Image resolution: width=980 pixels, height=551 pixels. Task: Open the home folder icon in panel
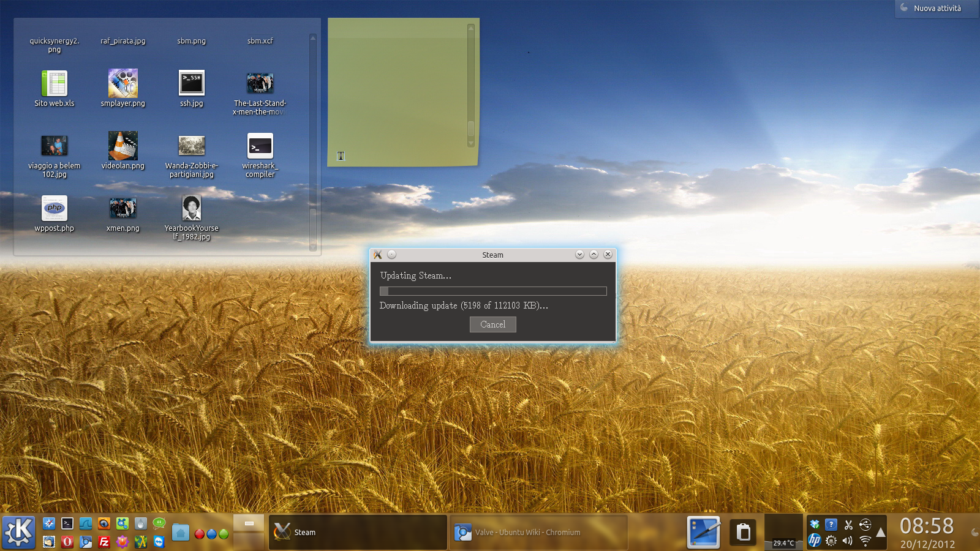click(180, 533)
